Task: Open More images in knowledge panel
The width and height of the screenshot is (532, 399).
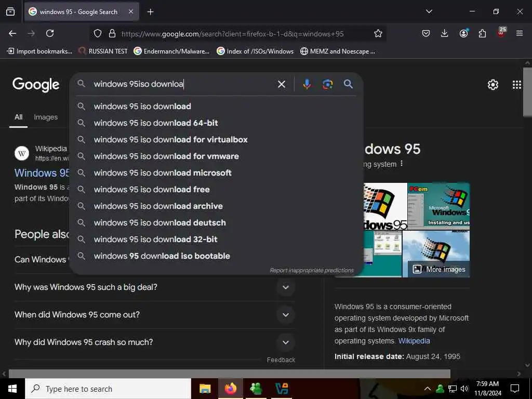Action: tap(439, 270)
